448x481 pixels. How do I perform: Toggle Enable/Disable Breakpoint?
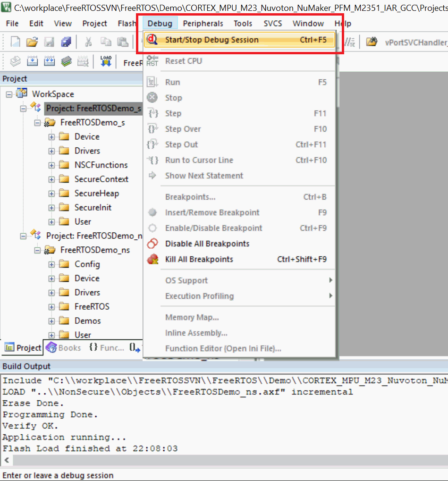[x=213, y=228]
